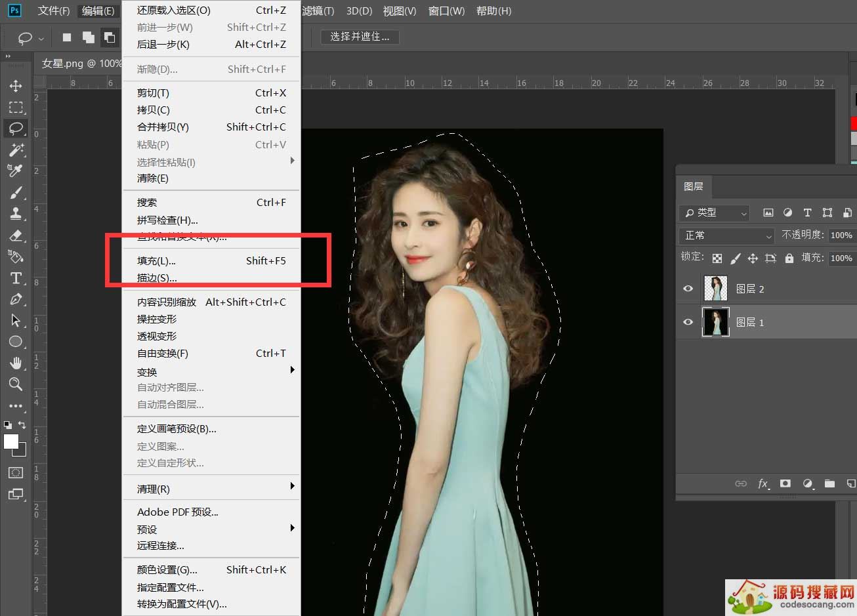This screenshot has height=616, width=857.
Task: Toggle lock transparent pixels
Action: pos(717,258)
